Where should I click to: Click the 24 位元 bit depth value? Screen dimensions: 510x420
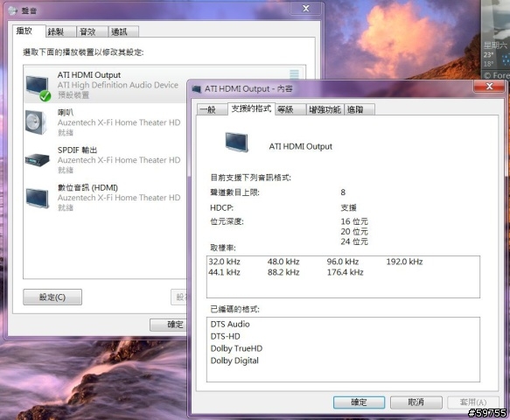point(354,241)
